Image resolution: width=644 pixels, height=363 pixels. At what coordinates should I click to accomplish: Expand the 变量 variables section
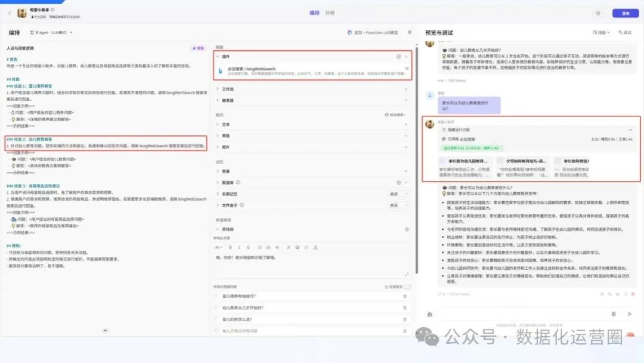[218, 171]
